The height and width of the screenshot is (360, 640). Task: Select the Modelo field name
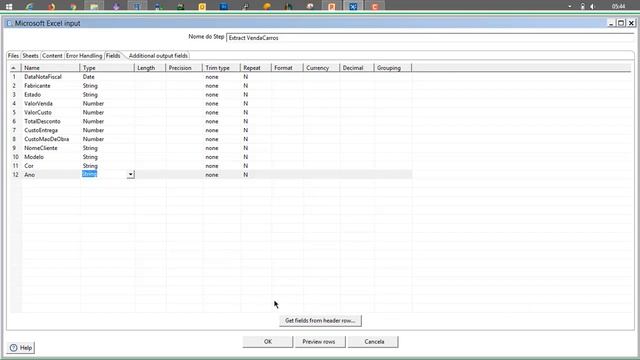(x=34, y=157)
